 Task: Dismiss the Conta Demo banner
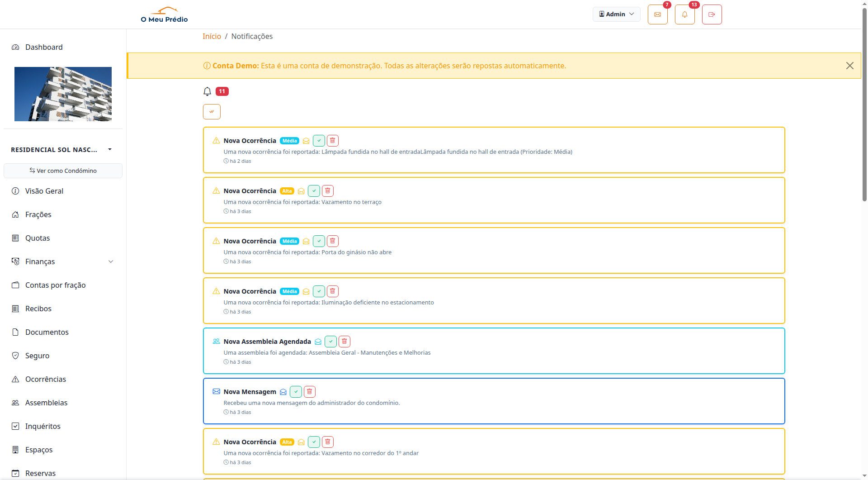pos(850,66)
